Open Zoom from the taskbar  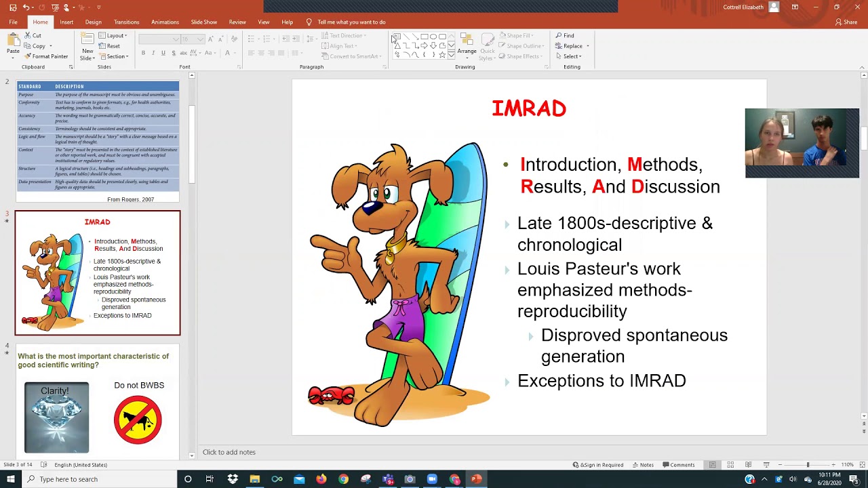point(432,479)
